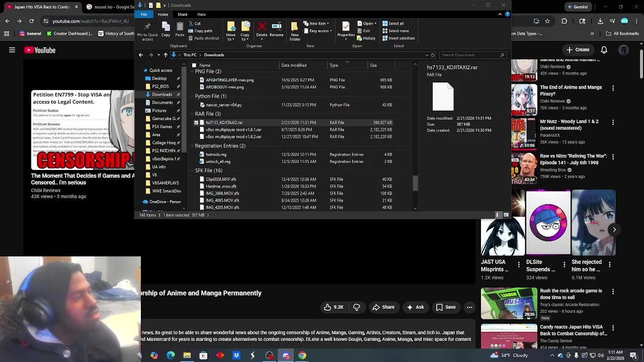
Task: Create a New folder from the ribbon
Action: 295,31
